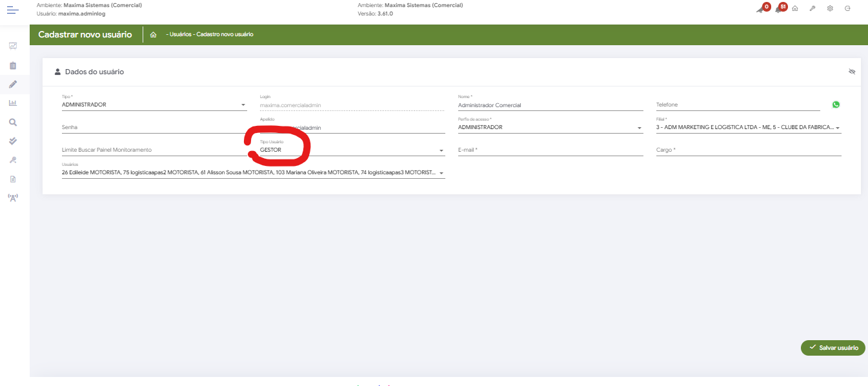Viewport: 868px width, 386px height.
Task: Open the clipboard sidebar icon
Action: point(13,65)
